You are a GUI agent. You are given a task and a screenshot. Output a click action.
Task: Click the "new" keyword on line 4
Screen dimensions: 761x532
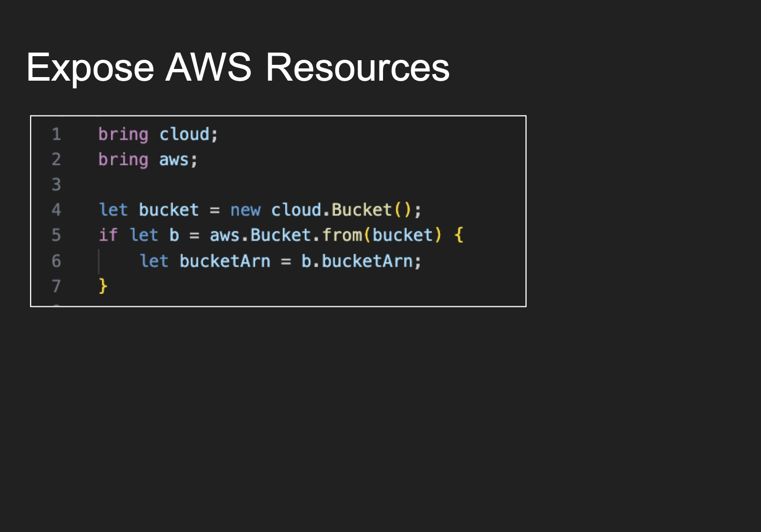(x=245, y=210)
